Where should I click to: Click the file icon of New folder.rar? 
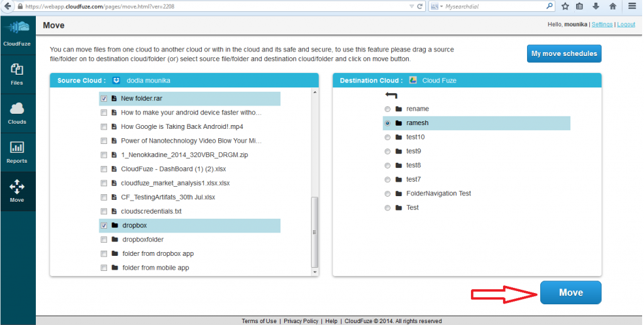(114, 99)
